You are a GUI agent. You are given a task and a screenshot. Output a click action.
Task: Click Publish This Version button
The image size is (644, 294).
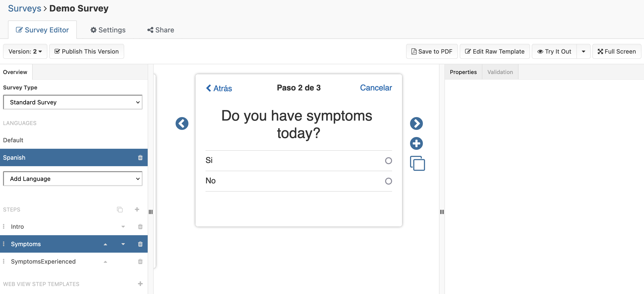click(x=87, y=52)
